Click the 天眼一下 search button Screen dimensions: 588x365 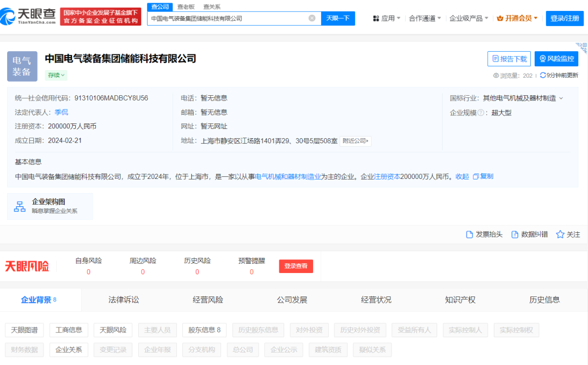(338, 18)
